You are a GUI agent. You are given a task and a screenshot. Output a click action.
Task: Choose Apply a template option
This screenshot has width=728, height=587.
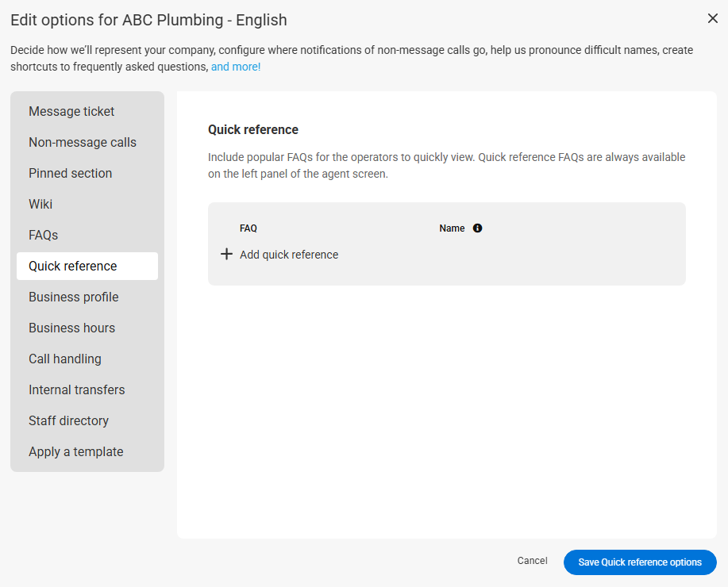76,452
